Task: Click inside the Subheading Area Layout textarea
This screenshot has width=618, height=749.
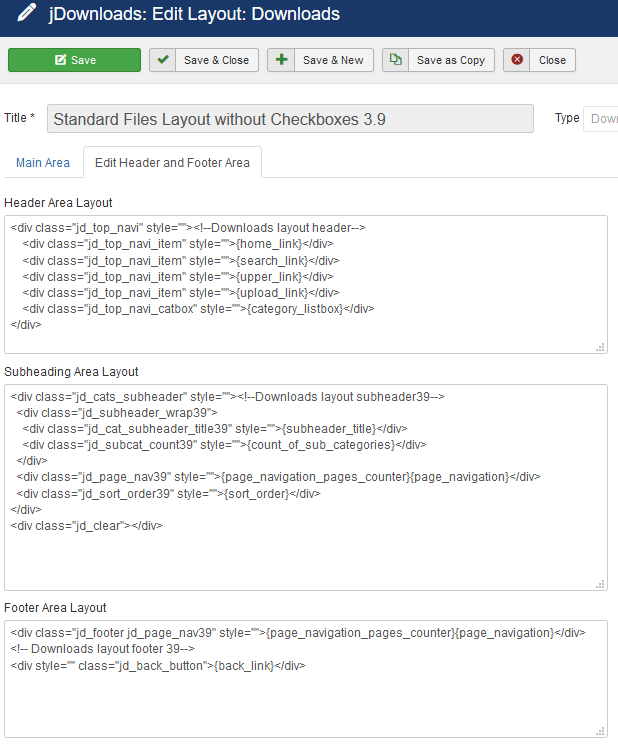Action: pos(306,488)
